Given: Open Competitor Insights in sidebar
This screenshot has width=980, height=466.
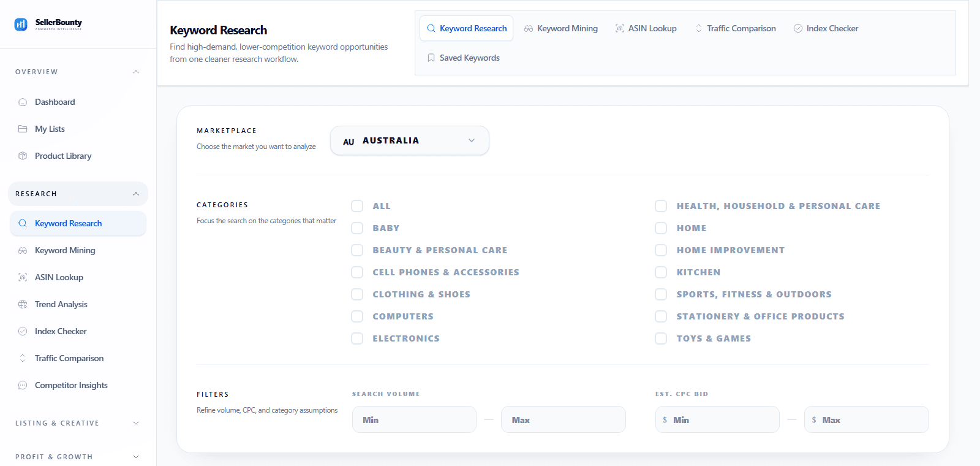Looking at the screenshot, I should [x=78, y=386].
